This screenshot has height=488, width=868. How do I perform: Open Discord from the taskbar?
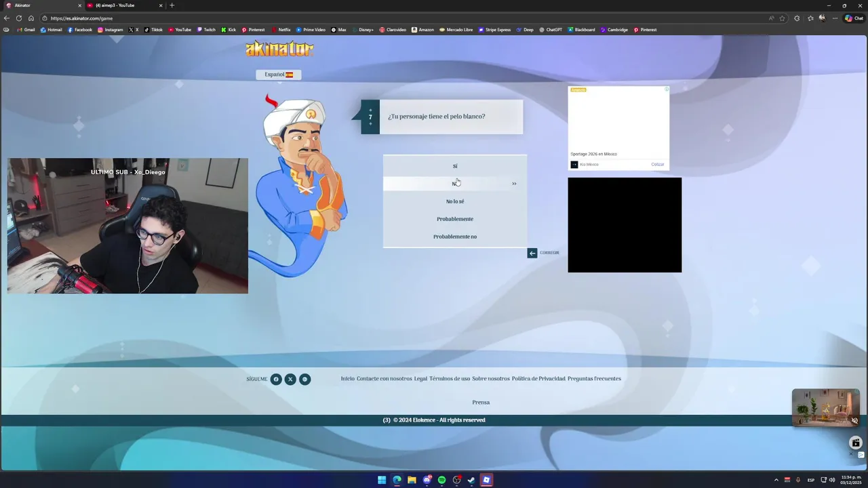click(427, 480)
